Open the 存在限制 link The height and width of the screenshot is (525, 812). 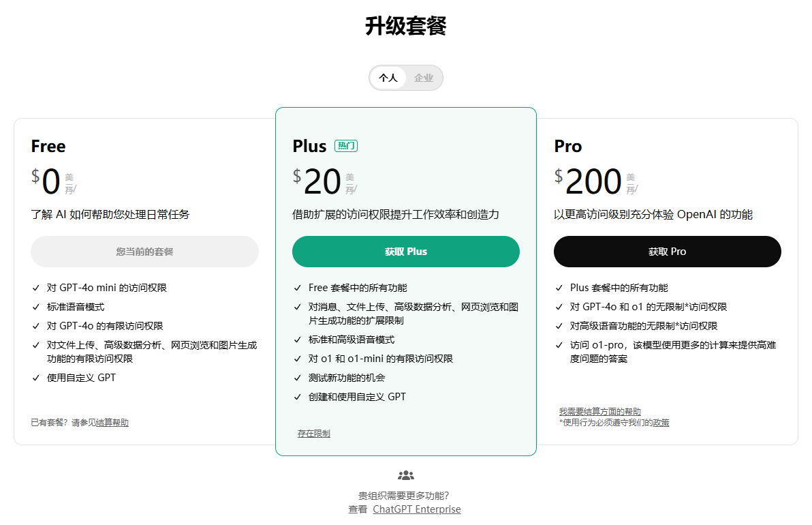314,434
